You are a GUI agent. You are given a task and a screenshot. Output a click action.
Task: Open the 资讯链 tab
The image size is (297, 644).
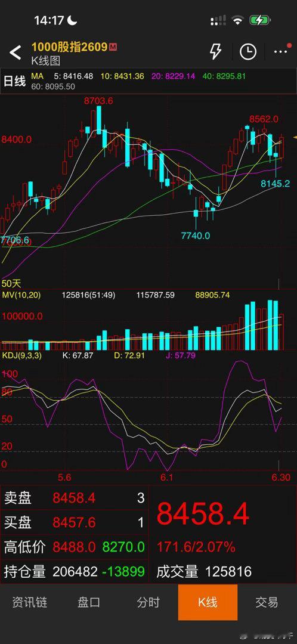click(x=30, y=602)
